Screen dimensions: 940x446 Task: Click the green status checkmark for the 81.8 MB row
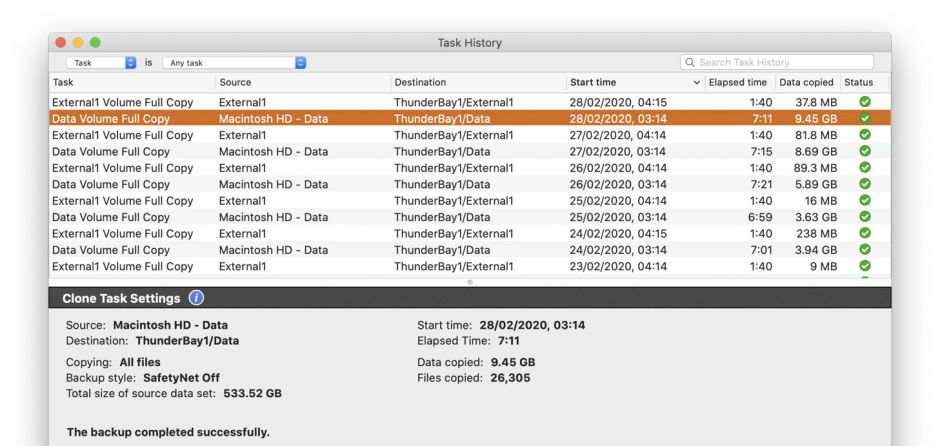pos(865,135)
